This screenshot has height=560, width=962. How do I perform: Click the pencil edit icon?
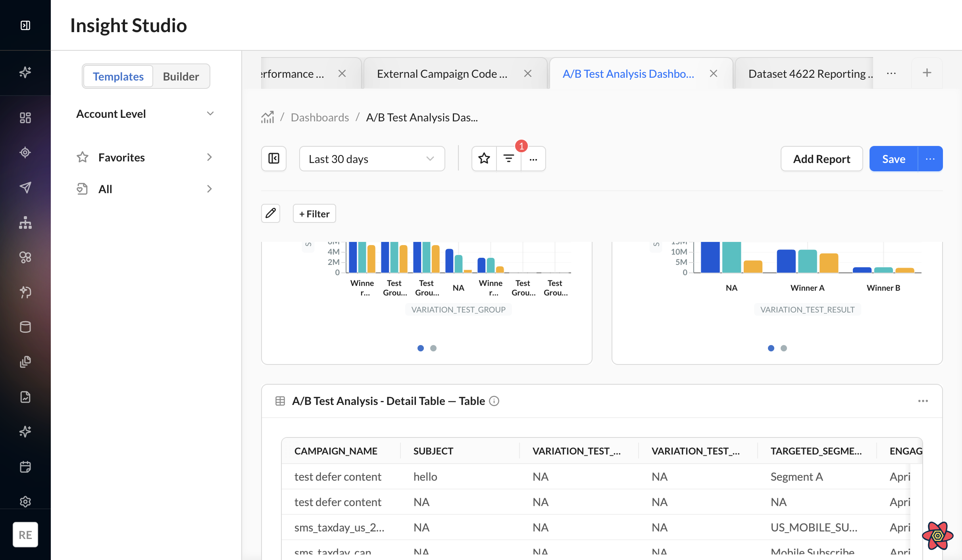point(271,213)
